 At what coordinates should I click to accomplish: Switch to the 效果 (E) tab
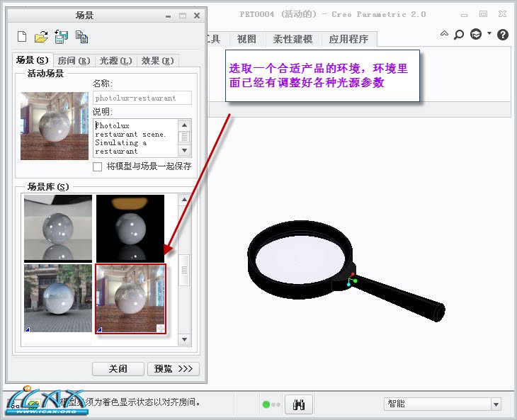click(x=158, y=61)
